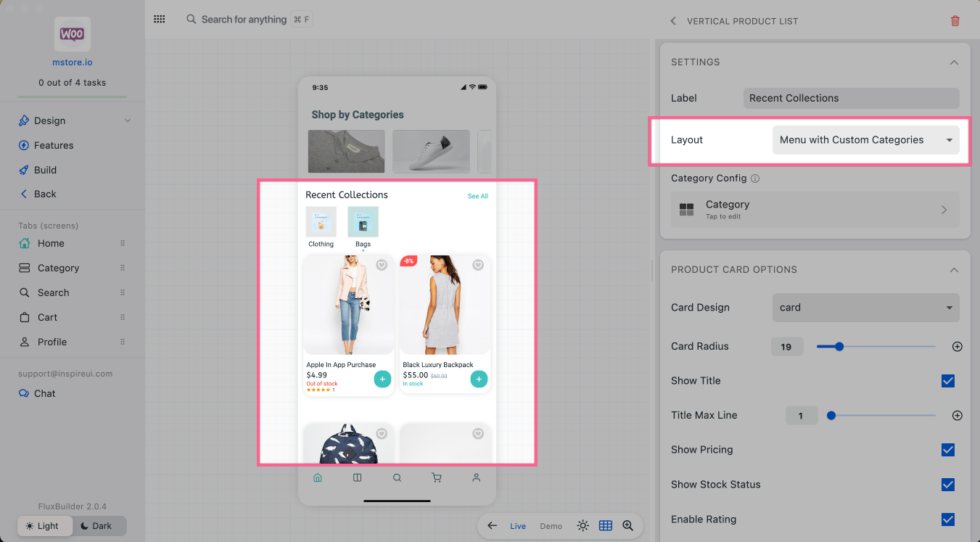Uncheck the Show Title checkbox

947,381
